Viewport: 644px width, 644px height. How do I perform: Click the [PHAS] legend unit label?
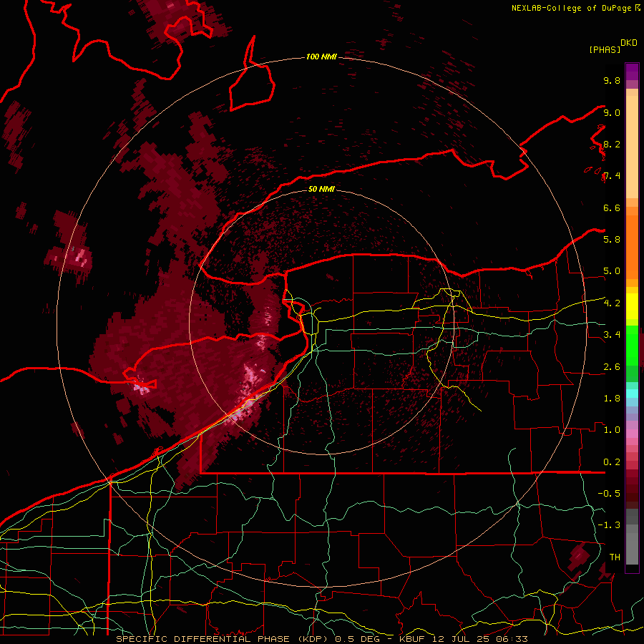(x=605, y=49)
